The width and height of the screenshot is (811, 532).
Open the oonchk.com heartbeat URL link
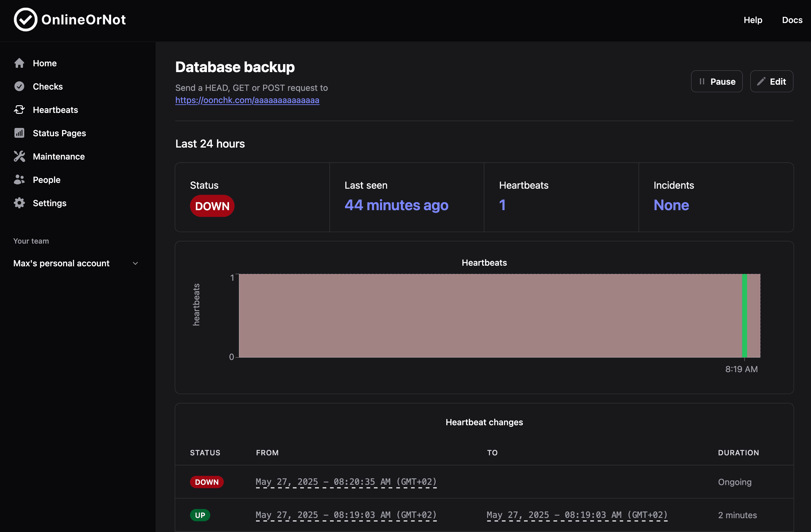(247, 100)
